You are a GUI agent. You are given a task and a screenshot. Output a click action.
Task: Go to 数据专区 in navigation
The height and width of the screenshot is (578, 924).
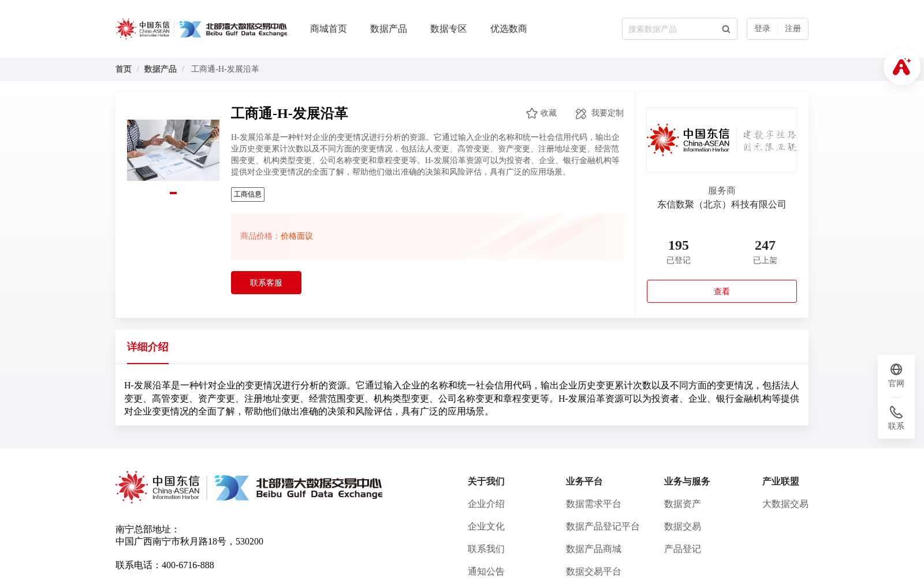[x=449, y=29]
